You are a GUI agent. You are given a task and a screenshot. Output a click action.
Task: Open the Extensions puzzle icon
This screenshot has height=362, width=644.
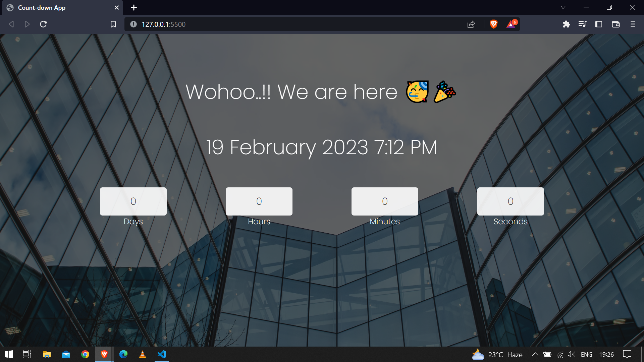tap(566, 24)
